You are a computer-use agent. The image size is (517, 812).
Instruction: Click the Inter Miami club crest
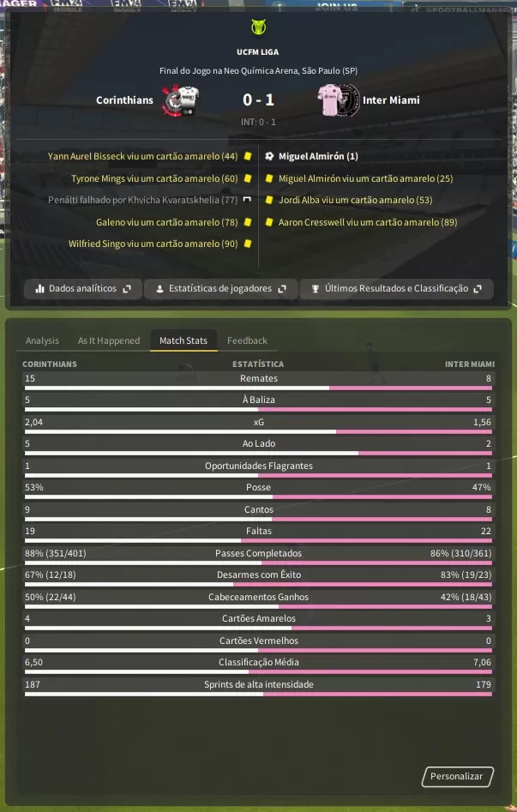click(x=339, y=100)
